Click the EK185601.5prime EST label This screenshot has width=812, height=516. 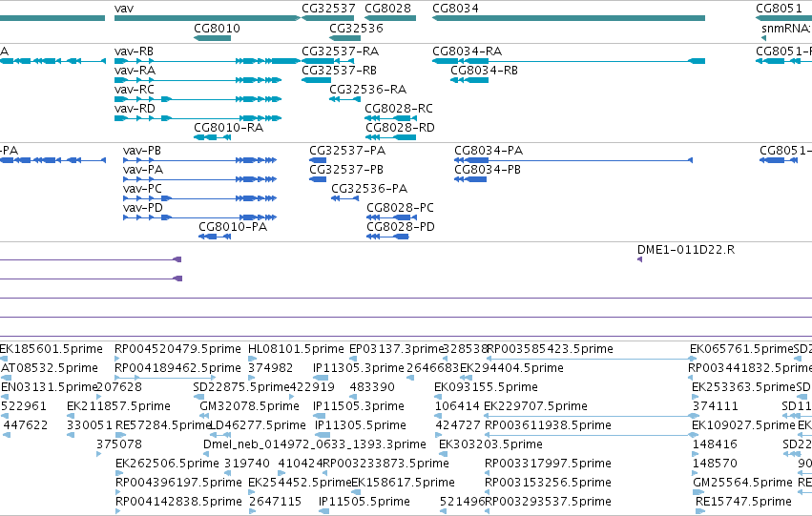(52, 349)
